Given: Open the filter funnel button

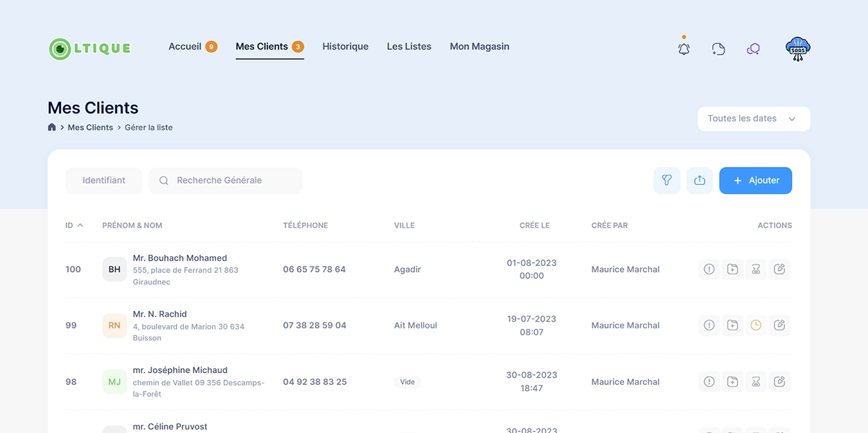Looking at the screenshot, I should coord(667,181).
